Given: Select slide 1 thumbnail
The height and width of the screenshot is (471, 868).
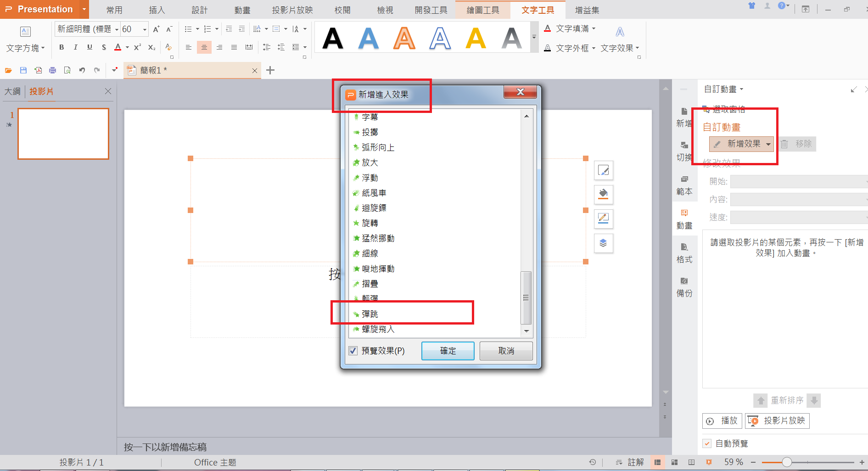Looking at the screenshot, I should 63,134.
